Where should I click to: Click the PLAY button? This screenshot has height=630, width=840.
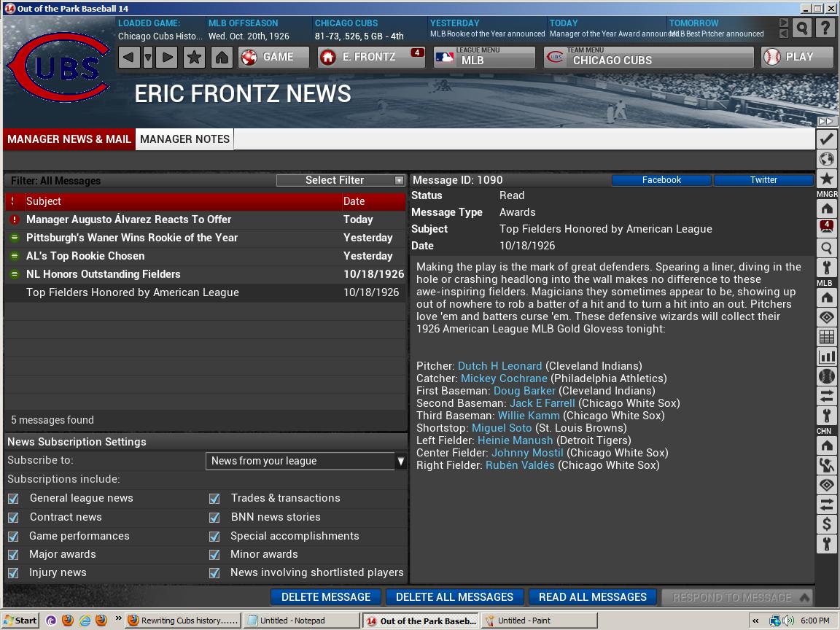click(x=797, y=57)
